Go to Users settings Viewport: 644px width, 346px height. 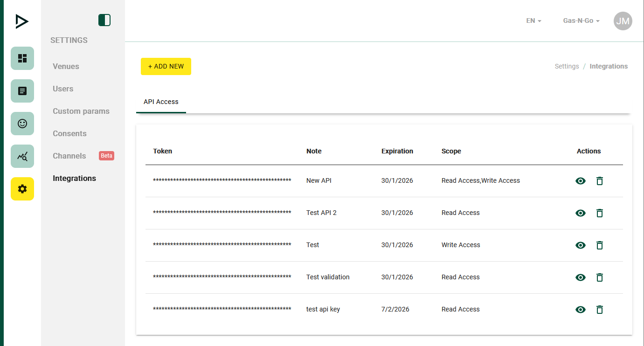coord(63,89)
